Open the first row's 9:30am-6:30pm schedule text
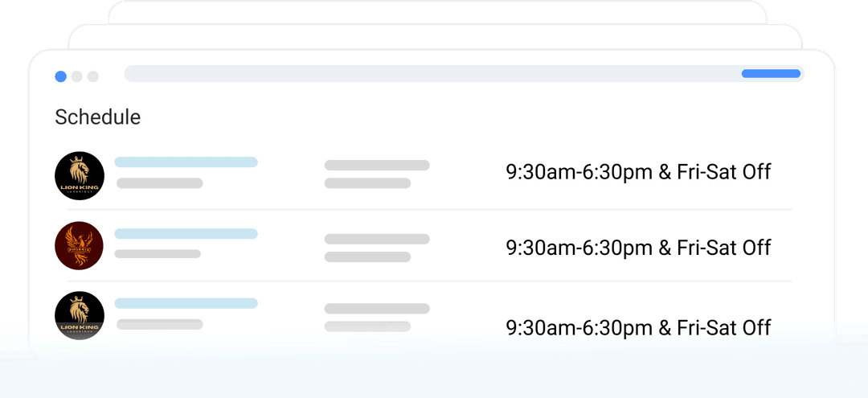The height and width of the screenshot is (398, 868). [x=638, y=172]
